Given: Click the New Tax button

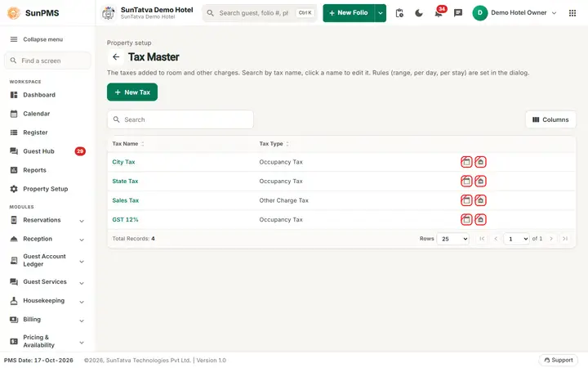Looking at the screenshot, I should pos(132,92).
